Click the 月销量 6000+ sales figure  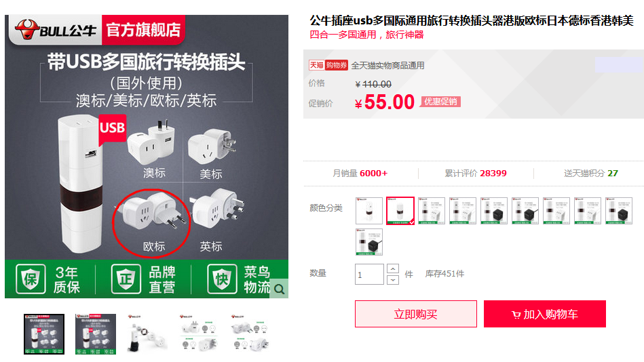click(x=360, y=173)
